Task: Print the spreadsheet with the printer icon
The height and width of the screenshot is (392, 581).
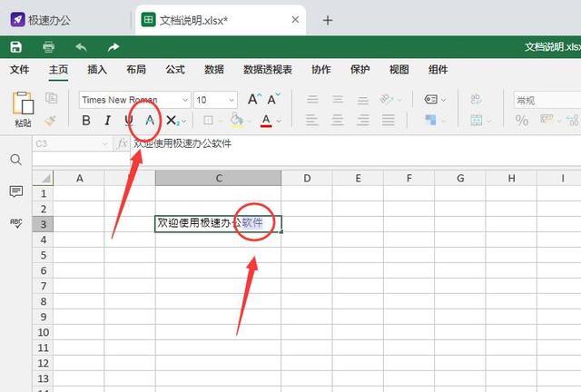Action: (48, 47)
